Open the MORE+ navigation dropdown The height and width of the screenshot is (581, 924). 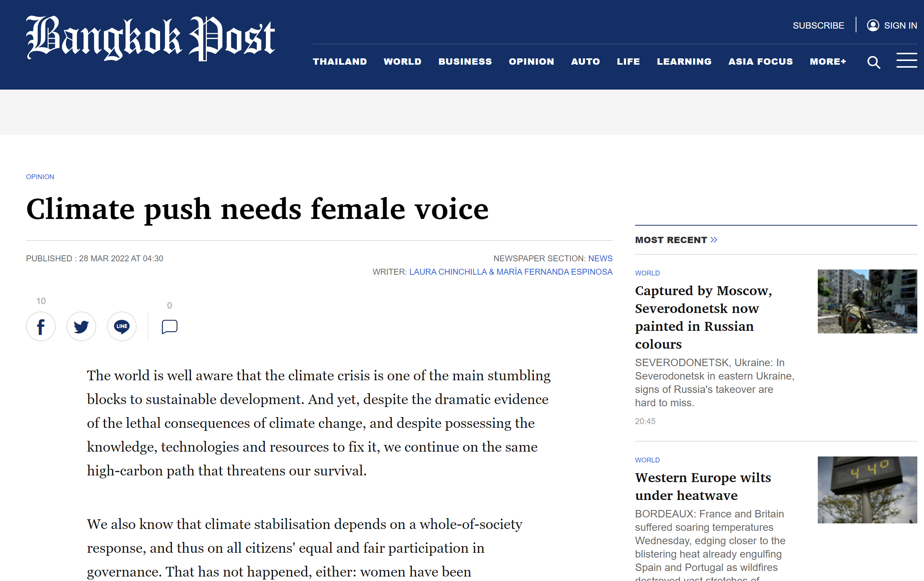coord(828,61)
